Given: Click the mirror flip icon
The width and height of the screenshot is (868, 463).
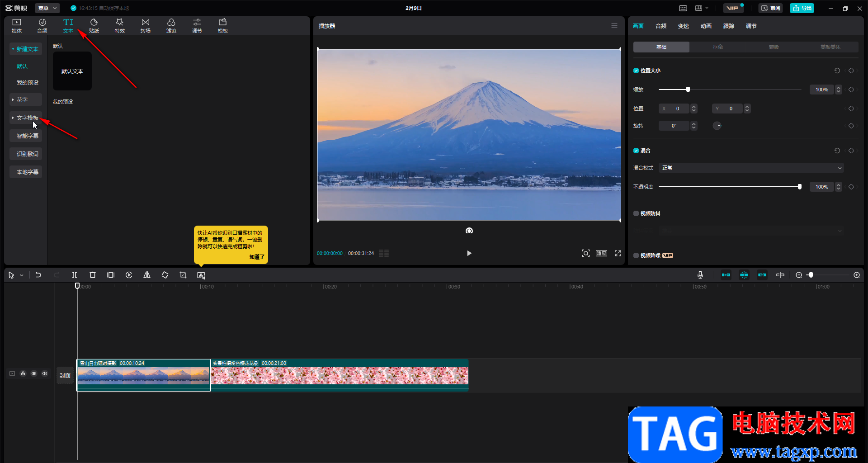Looking at the screenshot, I should (x=147, y=275).
